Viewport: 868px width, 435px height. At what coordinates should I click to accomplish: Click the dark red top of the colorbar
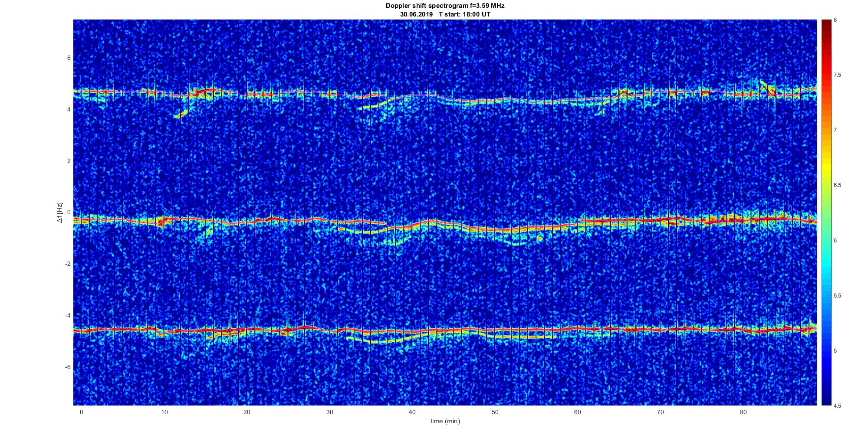[x=826, y=26]
